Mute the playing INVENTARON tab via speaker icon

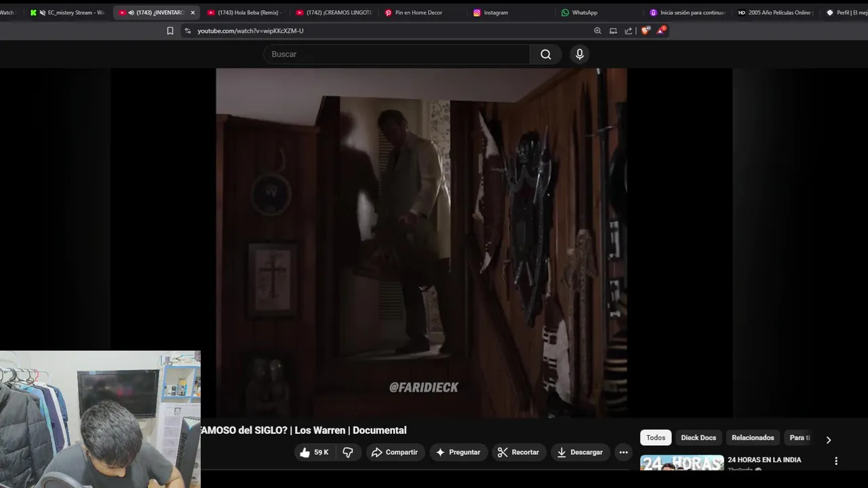click(x=131, y=13)
